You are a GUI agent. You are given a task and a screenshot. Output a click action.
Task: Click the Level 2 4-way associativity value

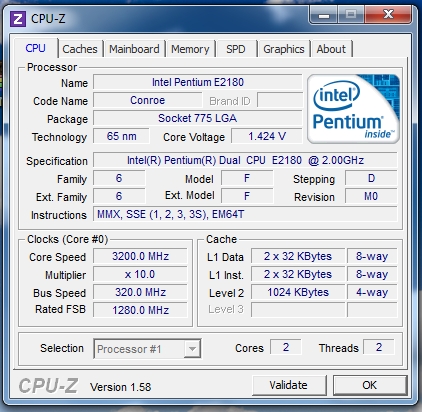[372, 292]
